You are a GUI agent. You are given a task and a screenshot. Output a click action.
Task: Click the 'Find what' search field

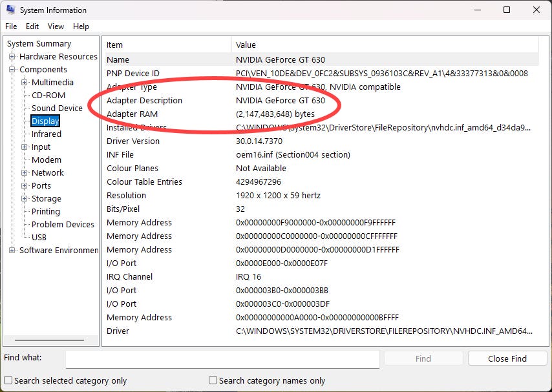pos(222,359)
